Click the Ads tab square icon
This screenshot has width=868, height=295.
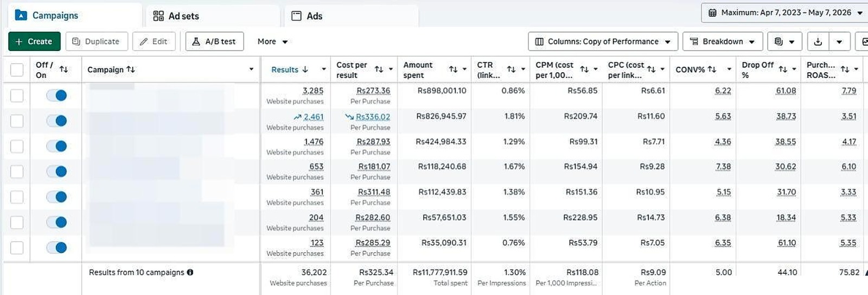coord(296,16)
